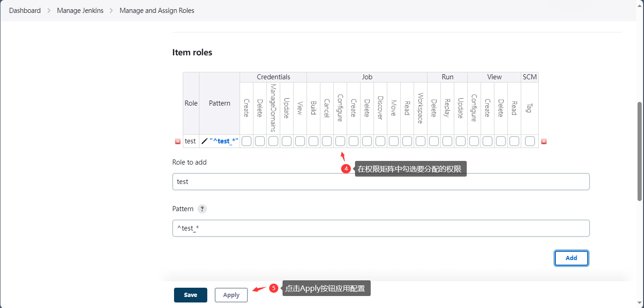Check the SCM Tag permission checkbox
The image size is (644, 308).
coord(530,141)
